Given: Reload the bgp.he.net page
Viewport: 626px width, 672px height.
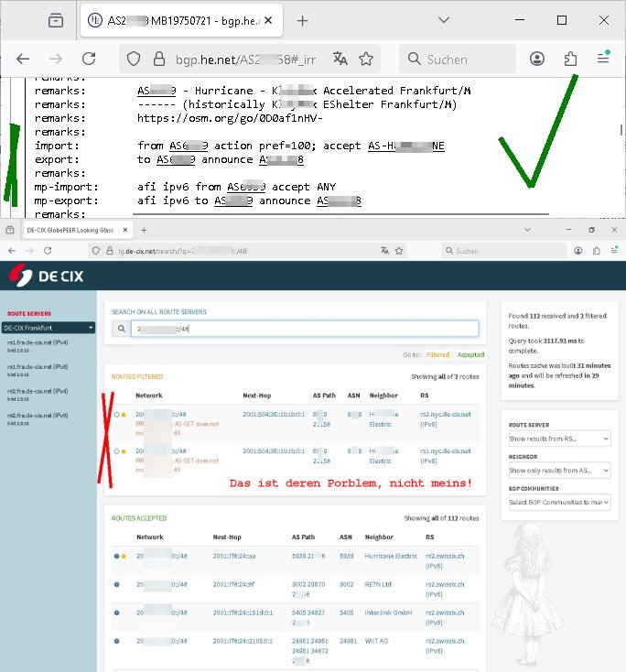Looking at the screenshot, I should [89, 59].
